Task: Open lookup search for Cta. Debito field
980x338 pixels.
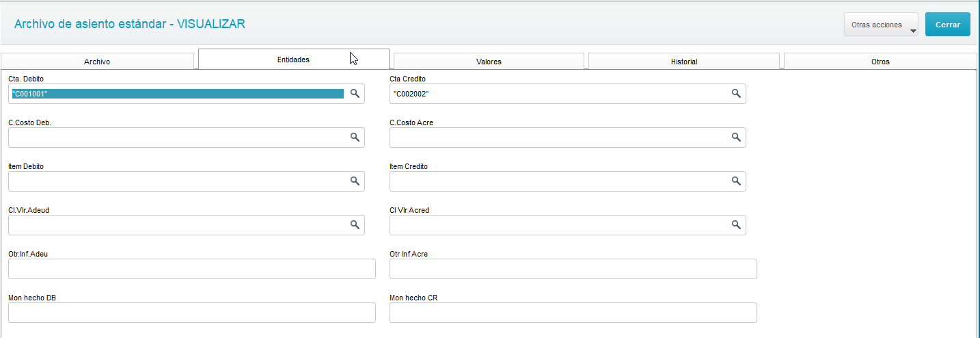Action: [x=355, y=94]
